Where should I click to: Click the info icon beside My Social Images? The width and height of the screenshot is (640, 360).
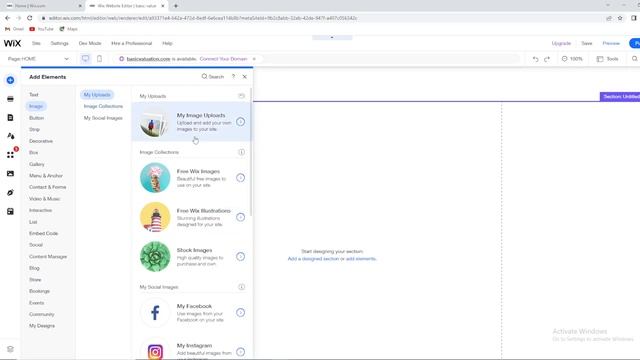tap(242, 287)
